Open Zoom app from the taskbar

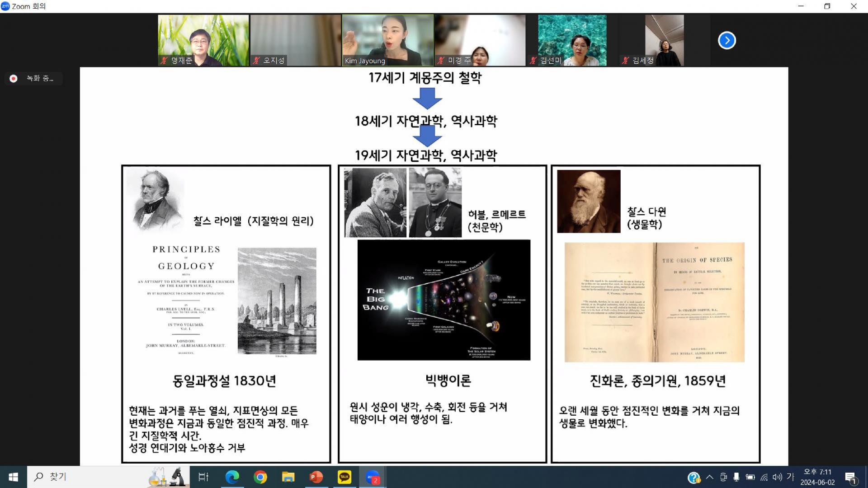point(372,477)
